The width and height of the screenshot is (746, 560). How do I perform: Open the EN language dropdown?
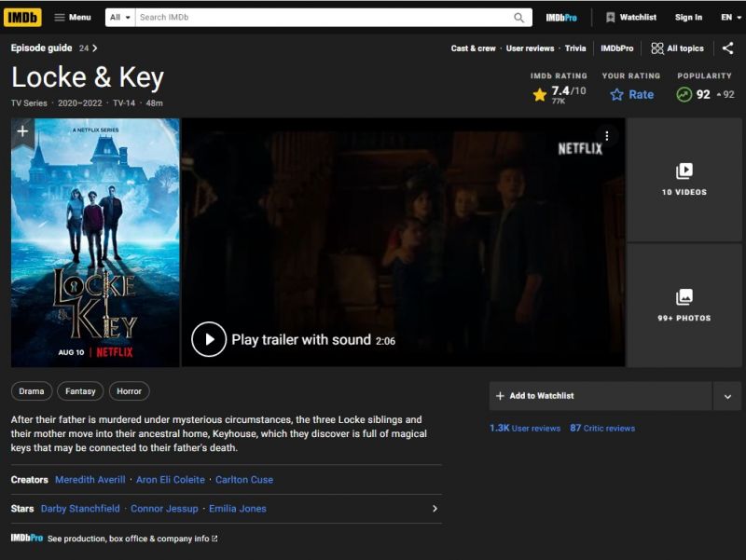point(731,18)
